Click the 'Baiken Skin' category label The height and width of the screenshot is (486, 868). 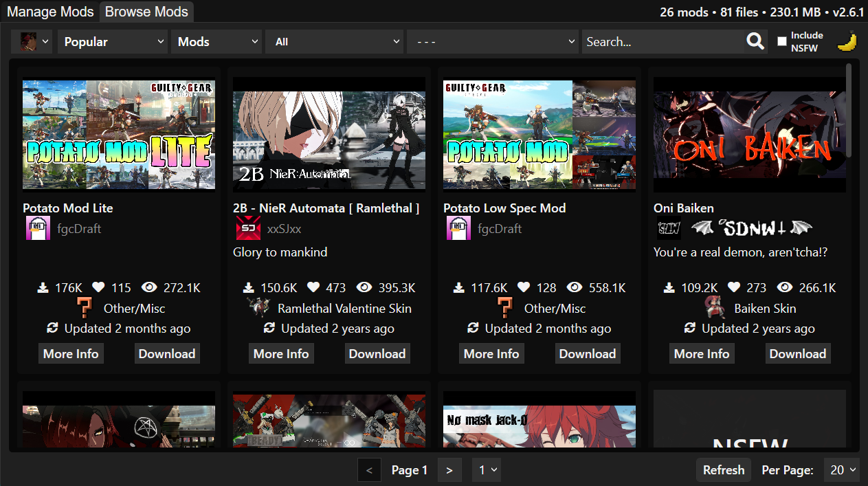click(x=765, y=309)
